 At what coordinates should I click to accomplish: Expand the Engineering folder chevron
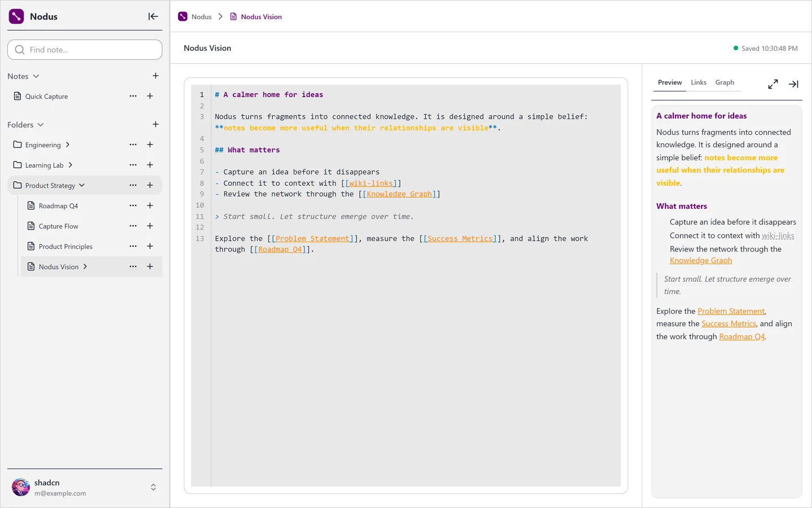pos(68,144)
